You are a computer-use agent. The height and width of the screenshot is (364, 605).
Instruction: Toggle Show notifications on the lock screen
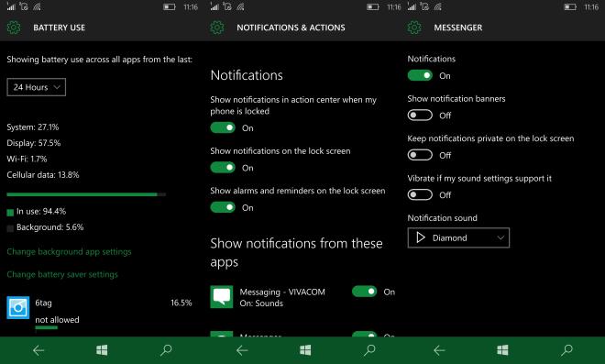click(x=223, y=168)
